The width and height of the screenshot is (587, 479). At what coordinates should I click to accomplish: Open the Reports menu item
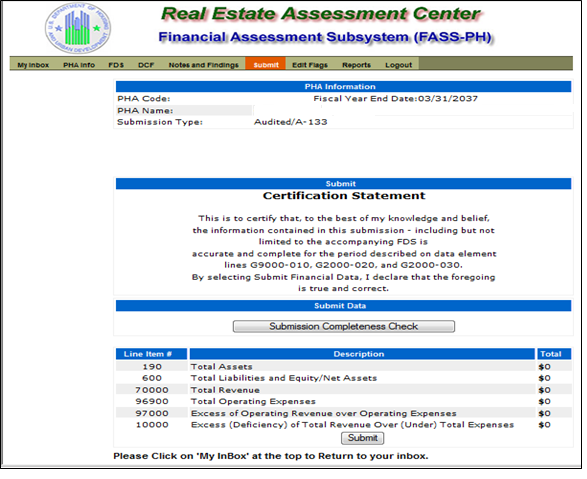point(356,65)
